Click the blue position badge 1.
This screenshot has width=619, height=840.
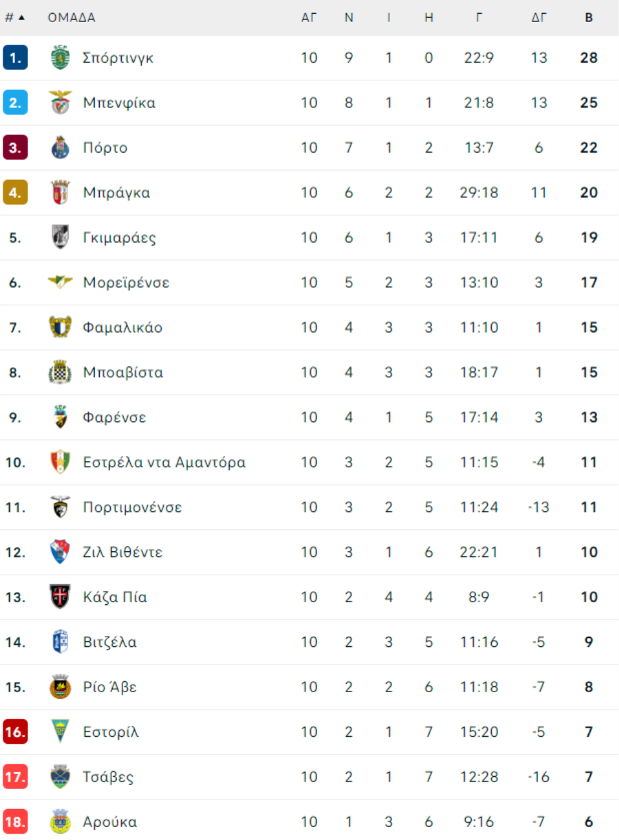(x=15, y=58)
